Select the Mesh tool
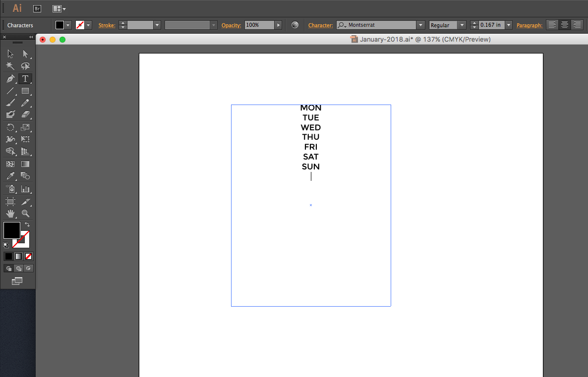This screenshot has height=377, width=588. [x=10, y=164]
